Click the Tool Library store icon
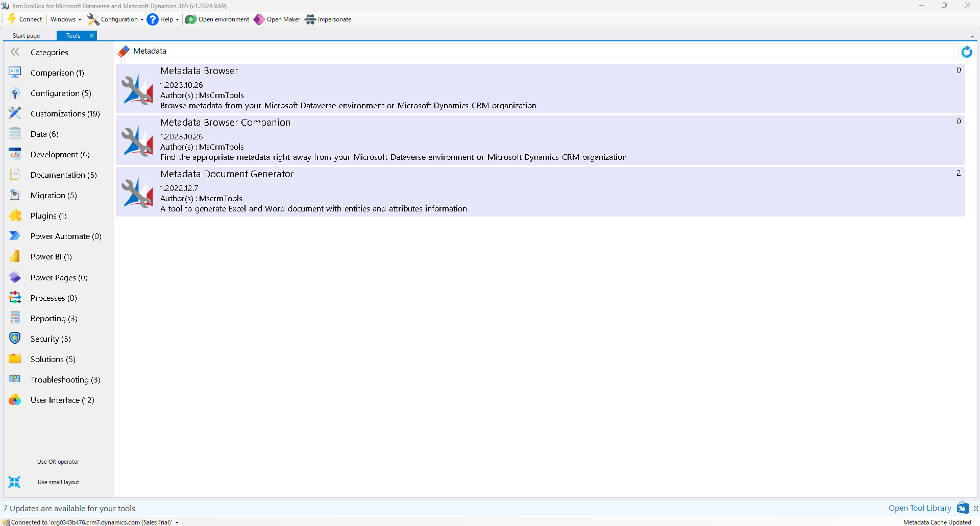 pyautogui.click(x=963, y=508)
